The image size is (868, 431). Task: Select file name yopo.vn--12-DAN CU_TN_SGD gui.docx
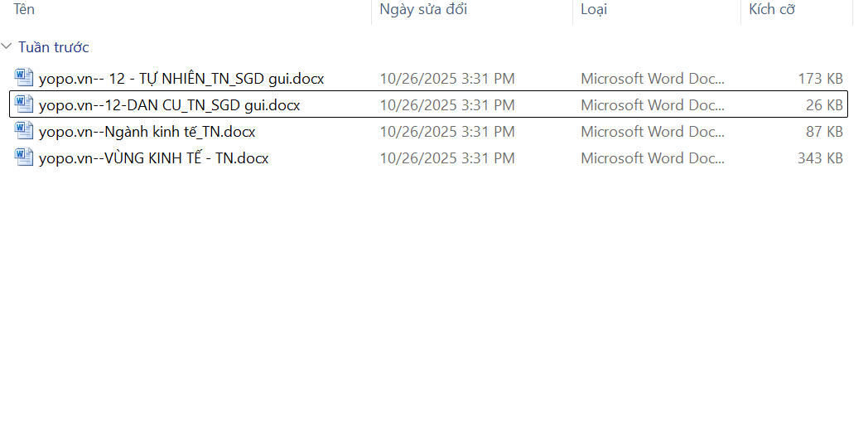point(169,105)
